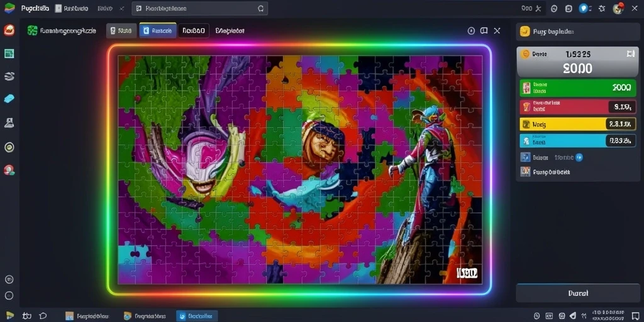Click the wide dark button at panel bottom

pos(578,293)
